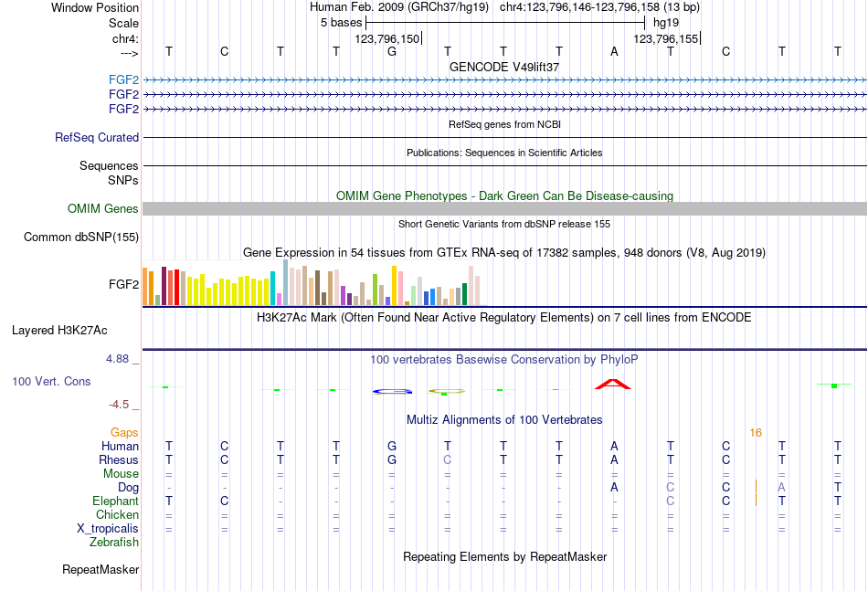The height and width of the screenshot is (591, 868).
Task: Click the maroon bar in GTEx chart
Action: (164, 286)
